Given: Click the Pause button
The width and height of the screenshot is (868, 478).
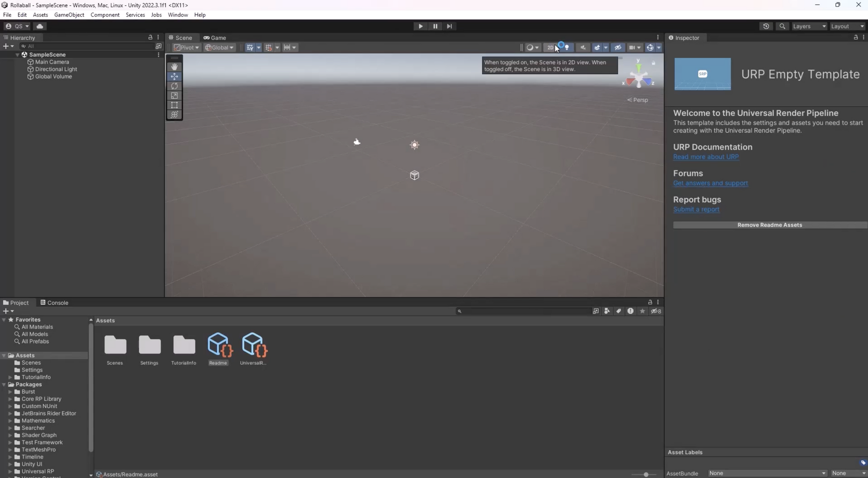Looking at the screenshot, I should [435, 26].
